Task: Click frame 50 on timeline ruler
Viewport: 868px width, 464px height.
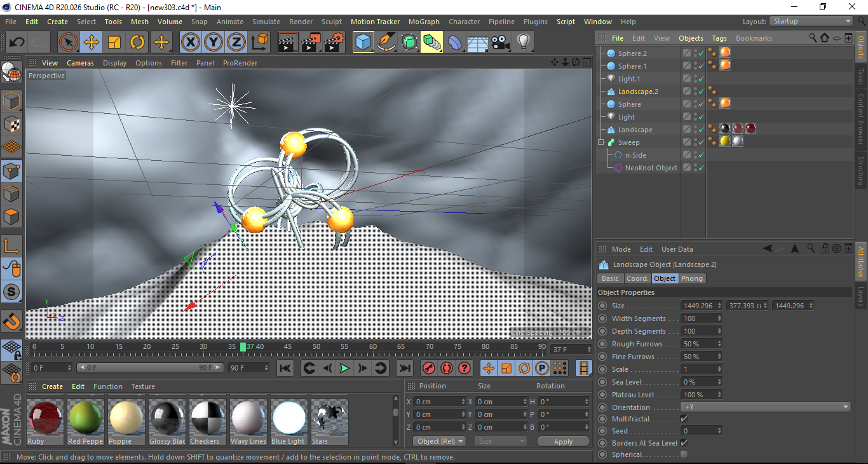Action: [x=316, y=347]
